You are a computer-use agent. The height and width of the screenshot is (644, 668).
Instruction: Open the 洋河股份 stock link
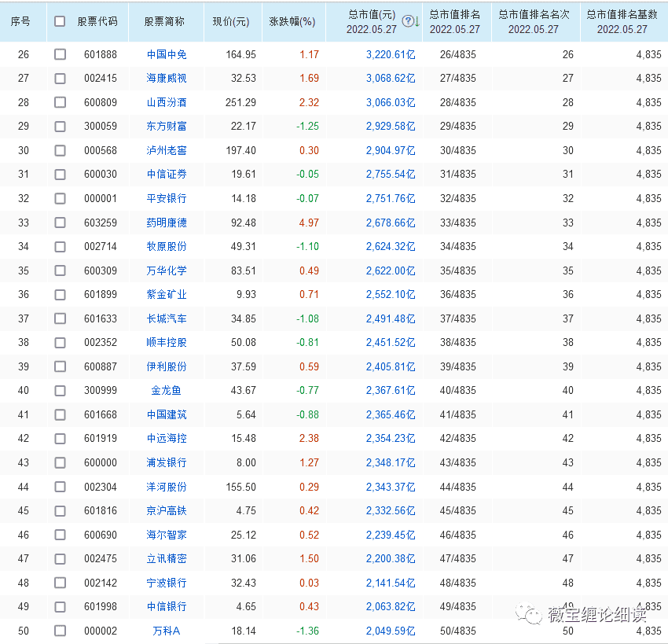(x=167, y=487)
